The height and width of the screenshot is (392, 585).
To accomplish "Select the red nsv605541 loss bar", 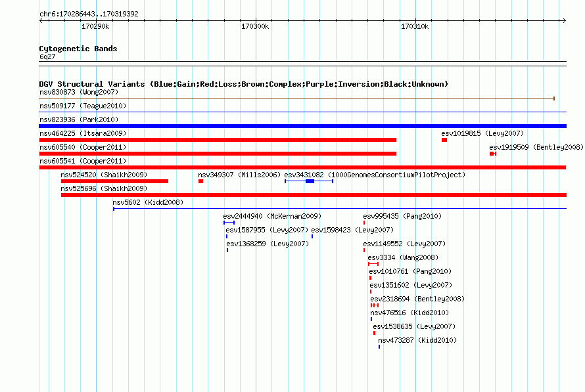I will 302,167.
